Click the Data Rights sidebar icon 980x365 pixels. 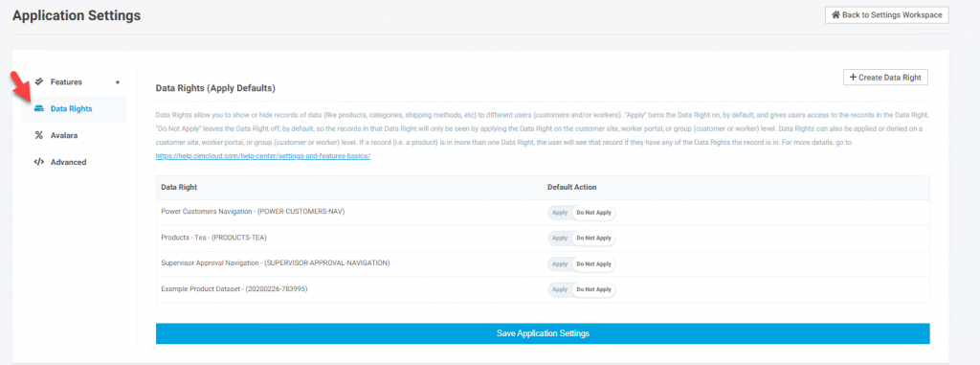(38, 109)
